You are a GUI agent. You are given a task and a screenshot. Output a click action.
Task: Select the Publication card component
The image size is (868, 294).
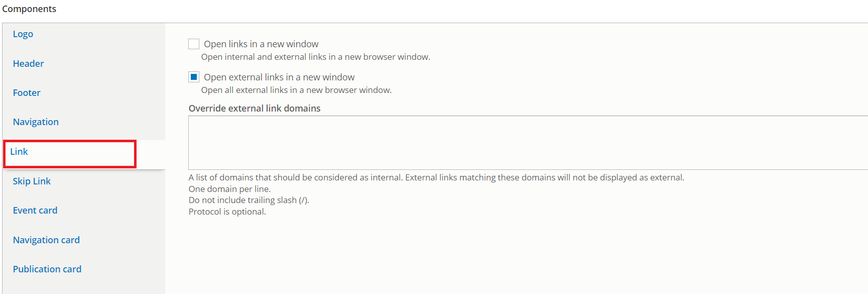[47, 269]
